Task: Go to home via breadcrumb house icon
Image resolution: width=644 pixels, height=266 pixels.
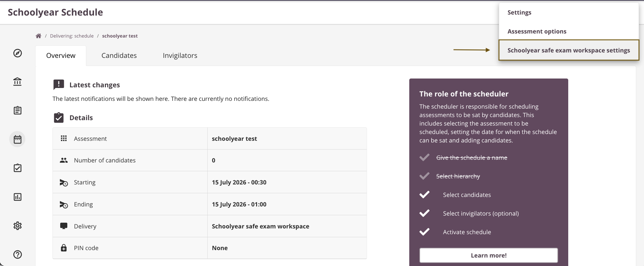Action: tap(39, 36)
